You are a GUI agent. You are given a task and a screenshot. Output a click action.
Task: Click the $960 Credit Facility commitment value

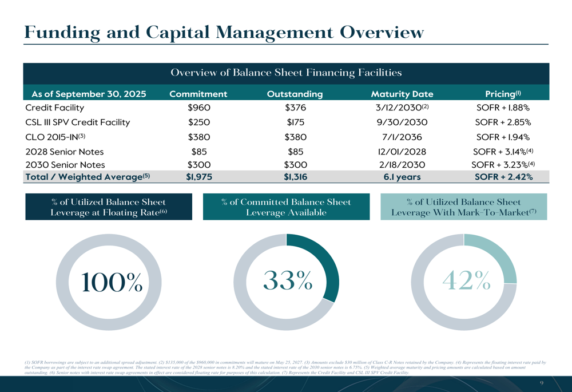[199, 108]
